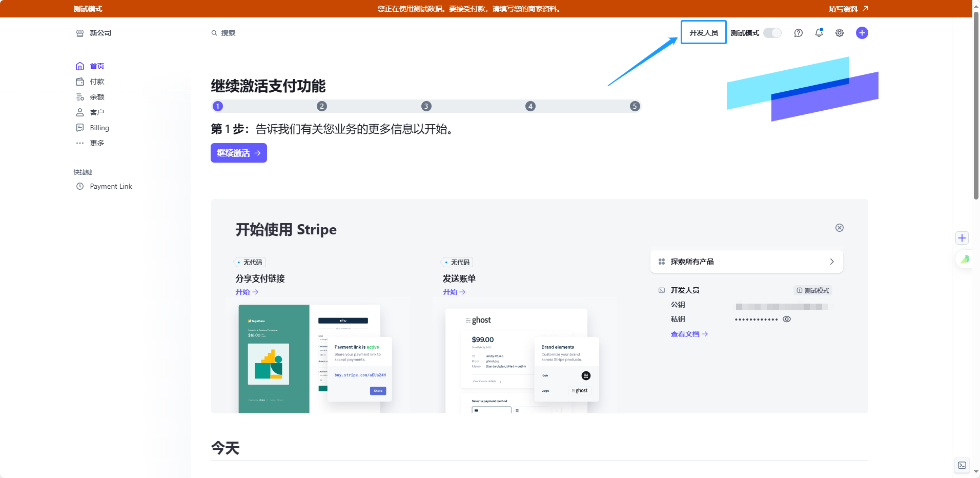This screenshot has width=980, height=478.
Task: Select step 2 in activation progress
Action: (x=322, y=106)
